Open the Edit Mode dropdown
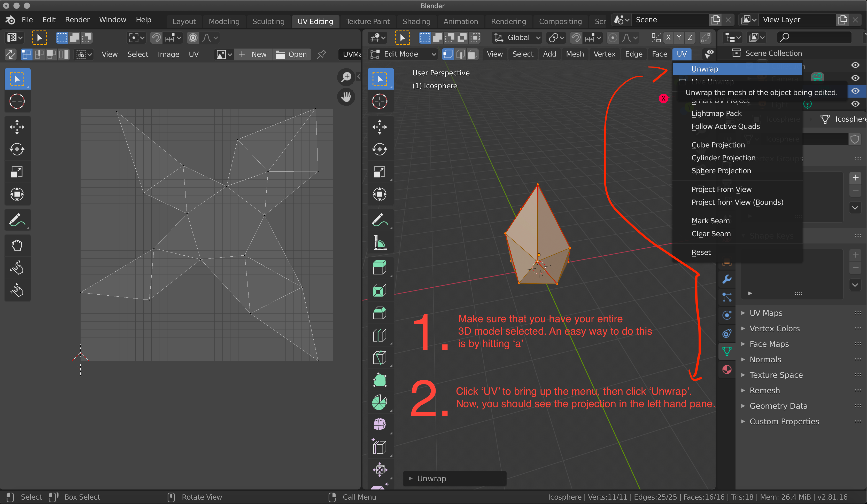 (x=403, y=54)
